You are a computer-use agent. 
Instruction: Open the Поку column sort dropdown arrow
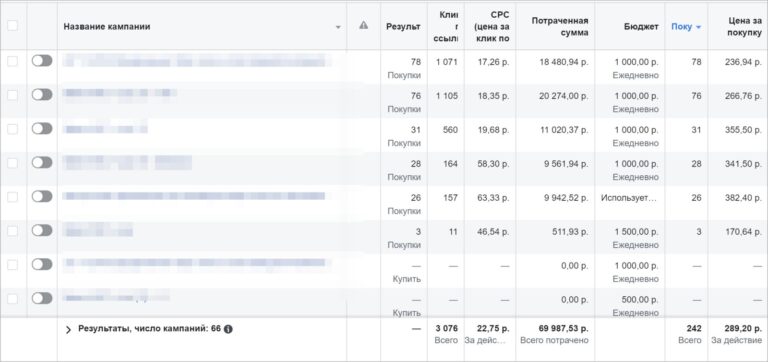tap(698, 27)
